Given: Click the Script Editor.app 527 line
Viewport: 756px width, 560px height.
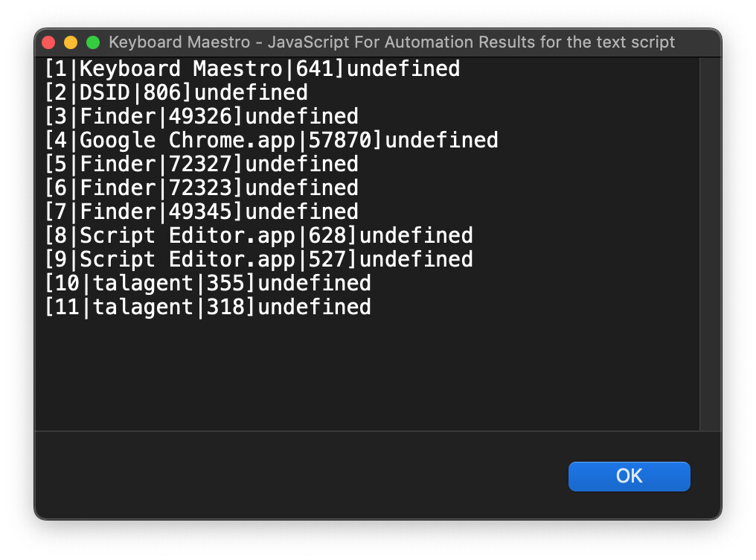Looking at the screenshot, I should click(x=258, y=260).
